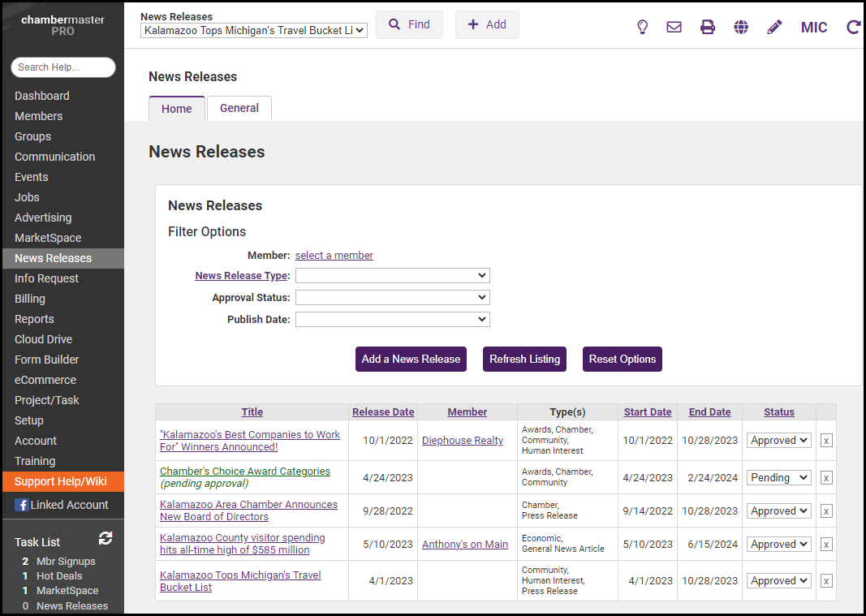The width and height of the screenshot is (866, 616).
Task: Expand the News Release Type dropdown
Action: point(392,276)
